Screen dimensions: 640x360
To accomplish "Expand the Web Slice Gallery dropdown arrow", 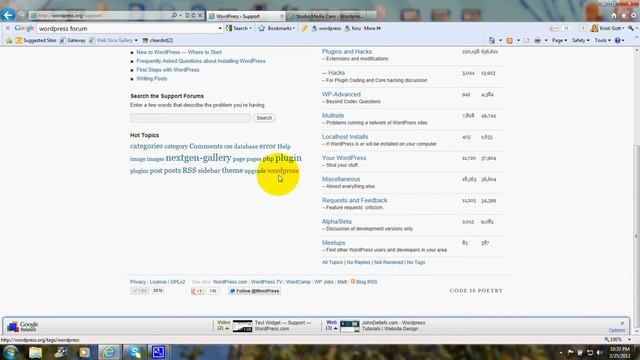I will [136, 40].
